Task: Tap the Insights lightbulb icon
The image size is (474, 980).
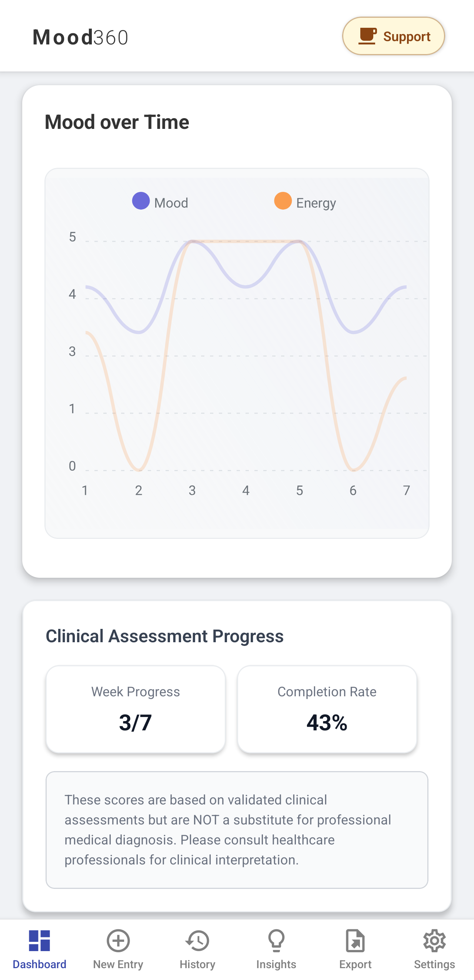Action: pos(276,941)
